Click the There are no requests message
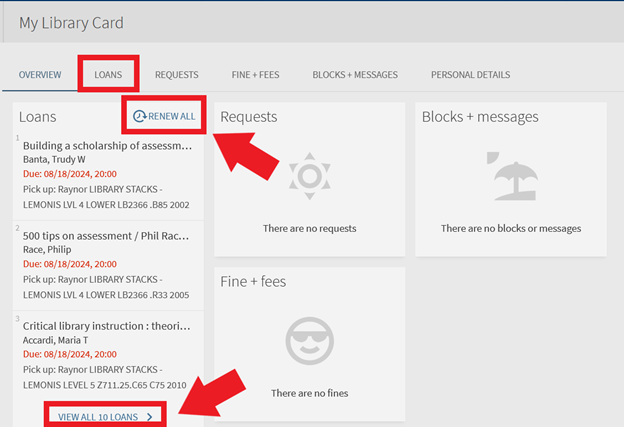624x427 pixels. click(x=309, y=229)
